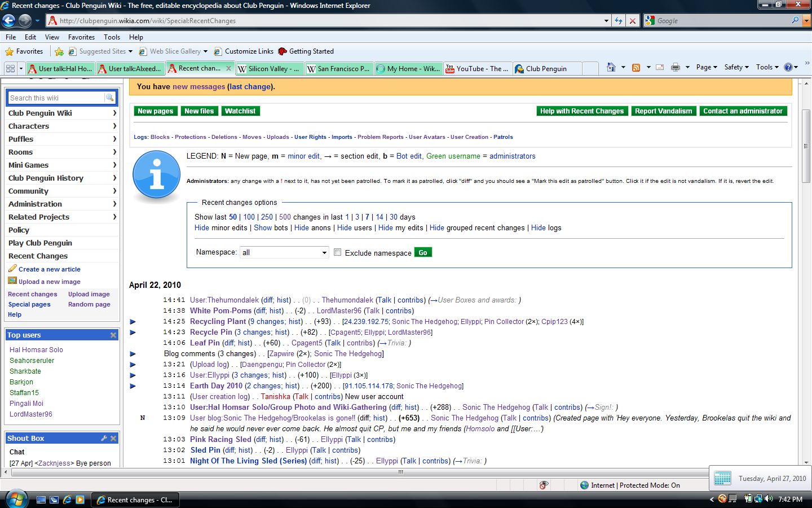The width and height of the screenshot is (812, 508).
Task: Click the Watchlist button
Action: pyautogui.click(x=240, y=111)
